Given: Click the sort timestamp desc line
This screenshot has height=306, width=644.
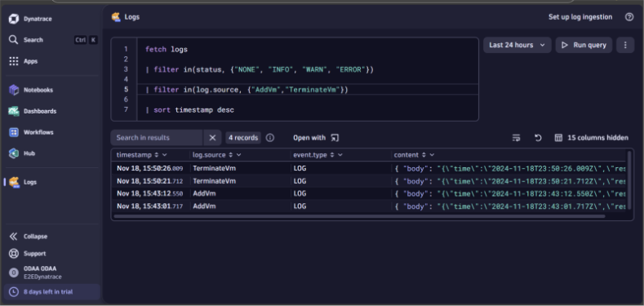Looking at the screenshot, I should point(189,109).
